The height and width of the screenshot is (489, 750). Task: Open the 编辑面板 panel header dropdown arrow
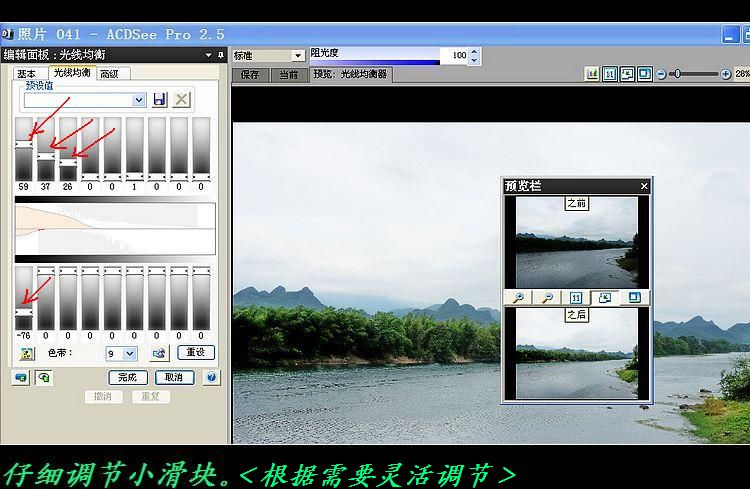tap(209, 55)
